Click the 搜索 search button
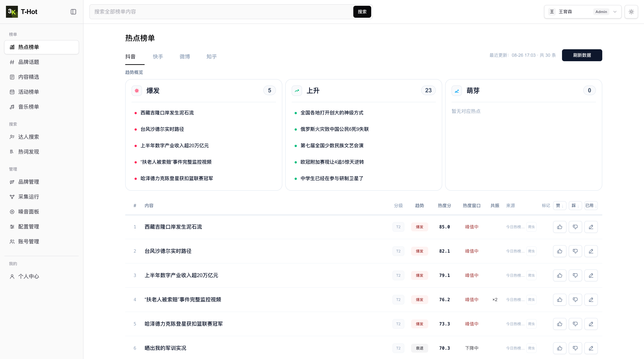 point(362,12)
